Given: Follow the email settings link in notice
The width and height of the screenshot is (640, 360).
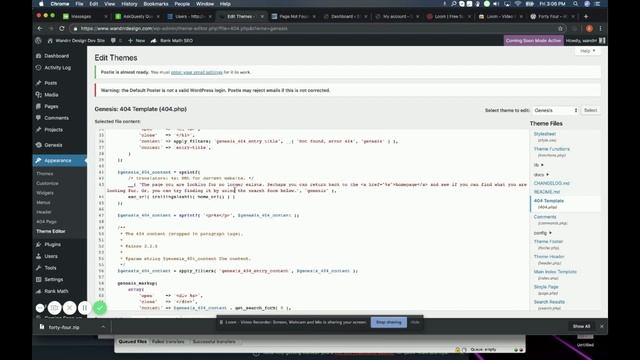Looking at the screenshot, I should 196,72.
